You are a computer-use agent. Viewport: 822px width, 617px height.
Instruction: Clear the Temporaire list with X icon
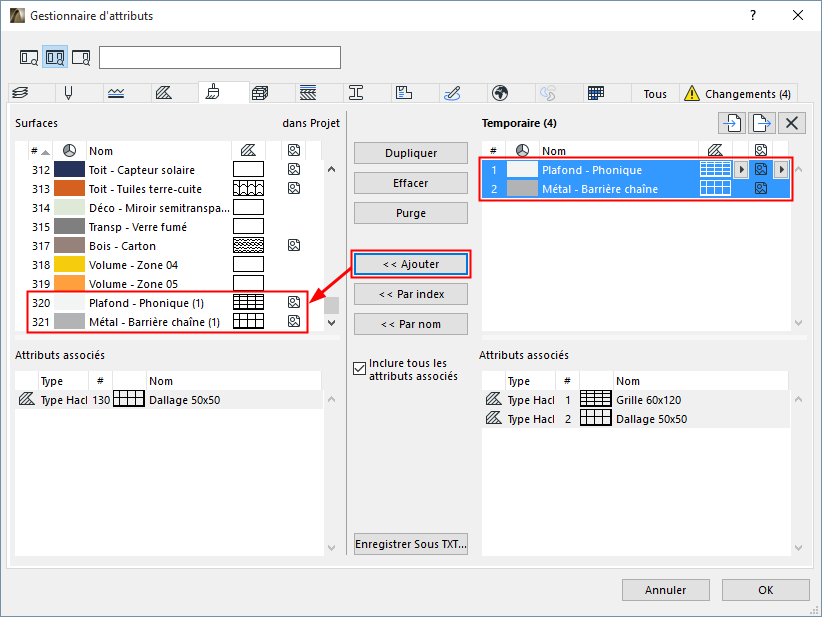[792, 123]
